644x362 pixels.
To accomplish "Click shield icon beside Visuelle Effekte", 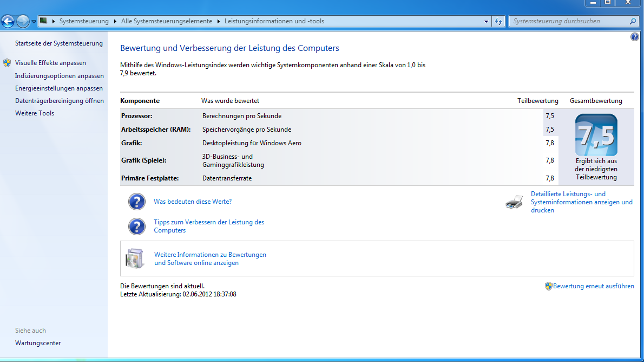I will pyautogui.click(x=7, y=63).
